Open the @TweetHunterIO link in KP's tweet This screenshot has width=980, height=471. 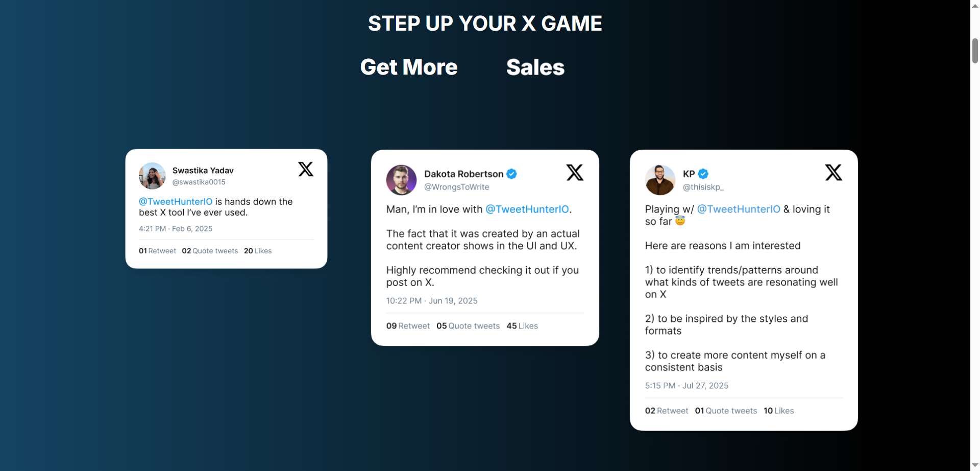739,209
